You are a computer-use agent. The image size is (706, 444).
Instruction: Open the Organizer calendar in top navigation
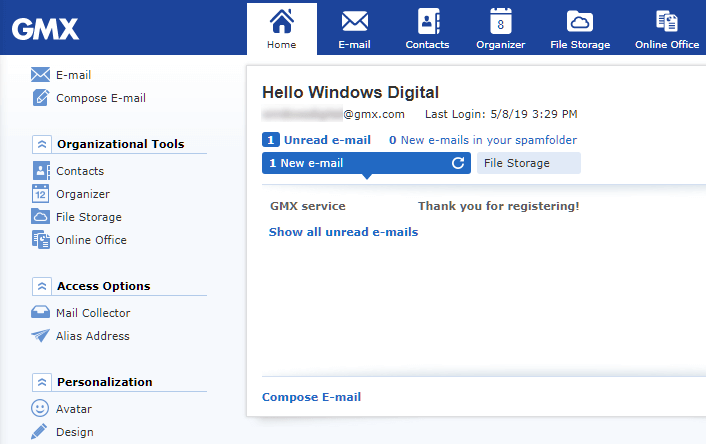tap(500, 21)
